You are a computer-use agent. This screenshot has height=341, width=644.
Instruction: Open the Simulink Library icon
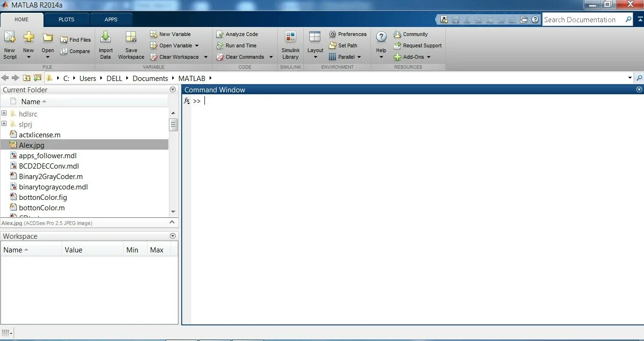291,37
